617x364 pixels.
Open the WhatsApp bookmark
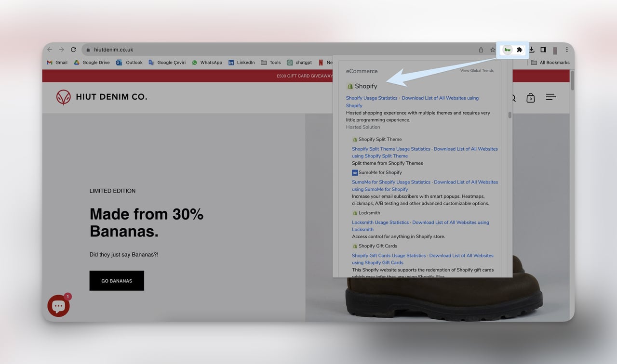pos(207,63)
